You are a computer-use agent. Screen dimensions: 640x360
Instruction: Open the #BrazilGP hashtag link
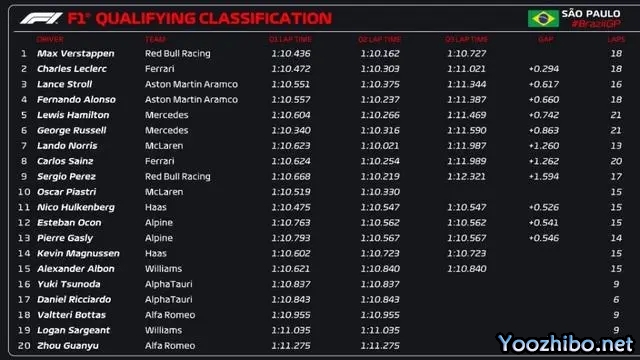tap(596, 24)
